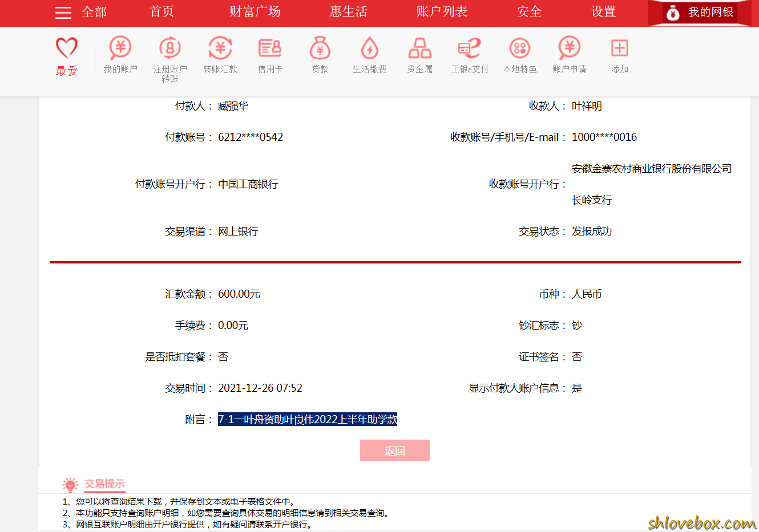Viewport: 759px width, 532px height.
Task: Click transaction time 2021-12-26 07:52
Action: point(260,388)
